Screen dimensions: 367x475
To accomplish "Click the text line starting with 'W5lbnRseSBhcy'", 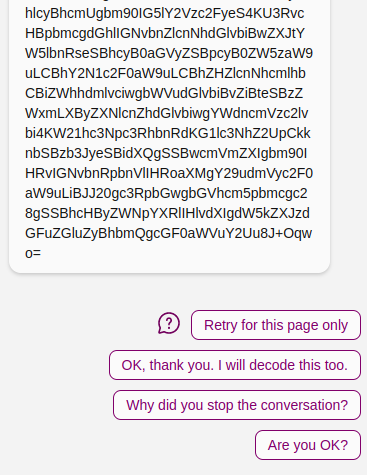I will pyautogui.click(x=169, y=53).
